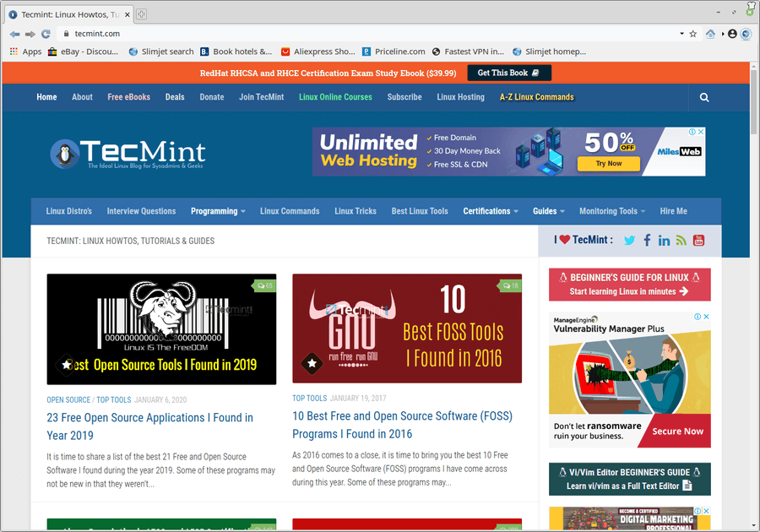760x532 pixels.
Task: Open A-Z Linux Commands menu item
Action: point(536,97)
